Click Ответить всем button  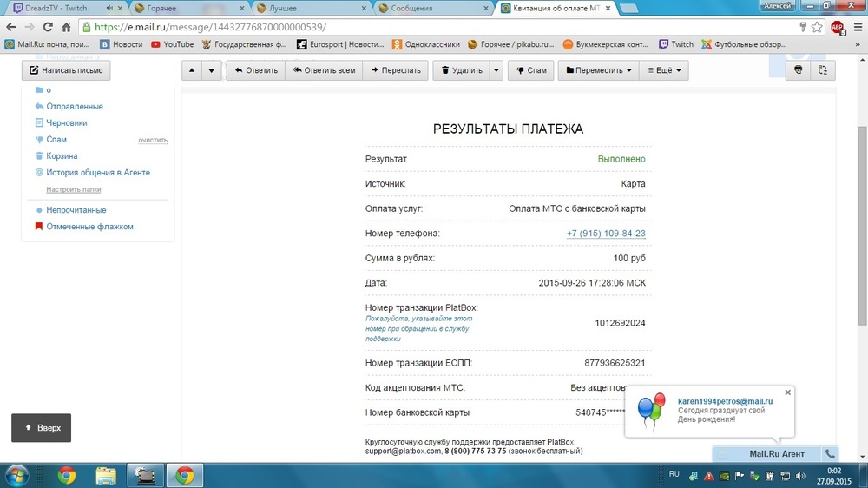pos(324,70)
